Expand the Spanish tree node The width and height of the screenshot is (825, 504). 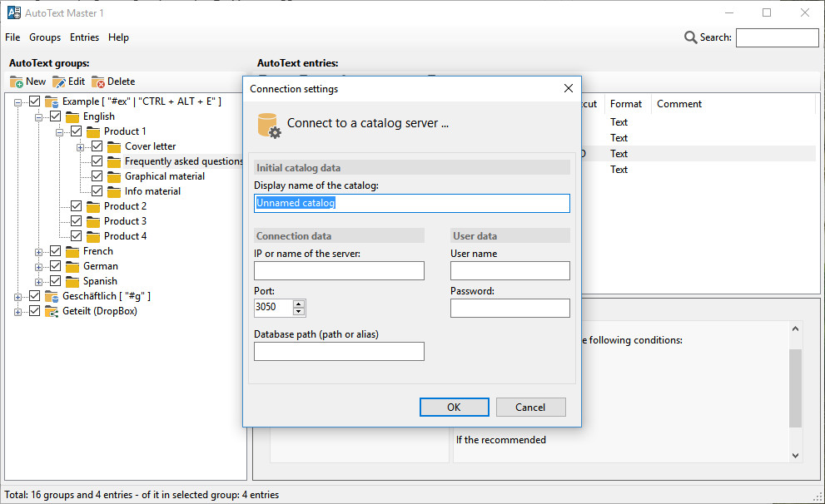pos(38,282)
